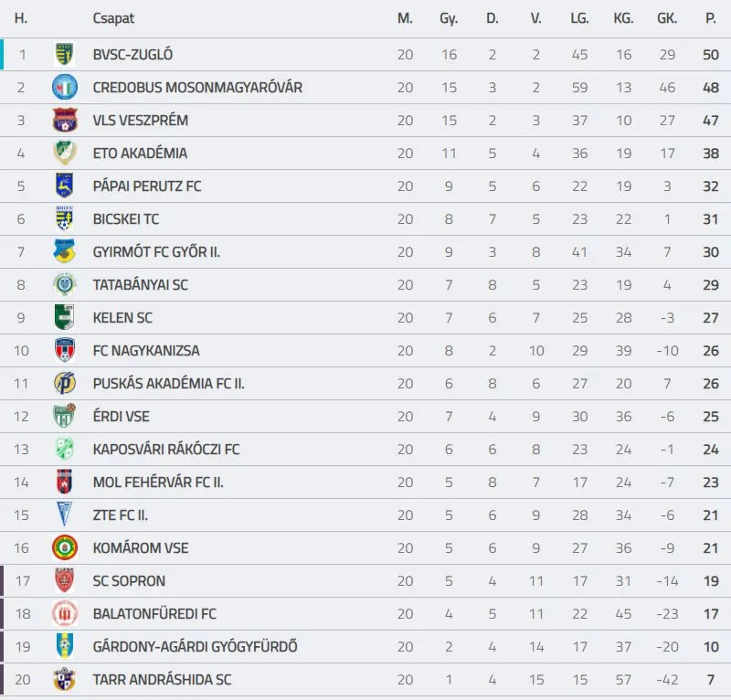Viewport: 731px width, 700px height.
Task: Open the Bicskei TC team link
Action: coord(126,219)
